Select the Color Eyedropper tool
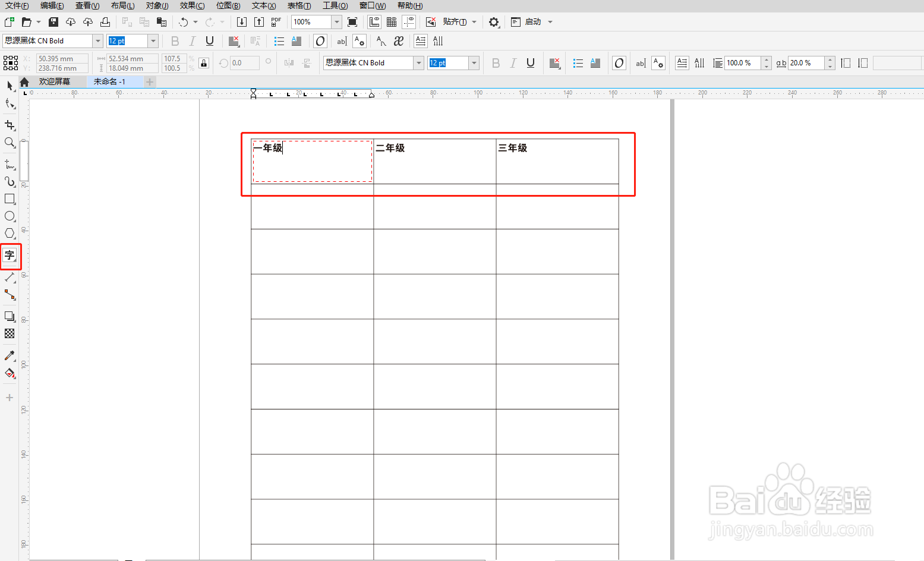This screenshot has width=924, height=561. 10,355
